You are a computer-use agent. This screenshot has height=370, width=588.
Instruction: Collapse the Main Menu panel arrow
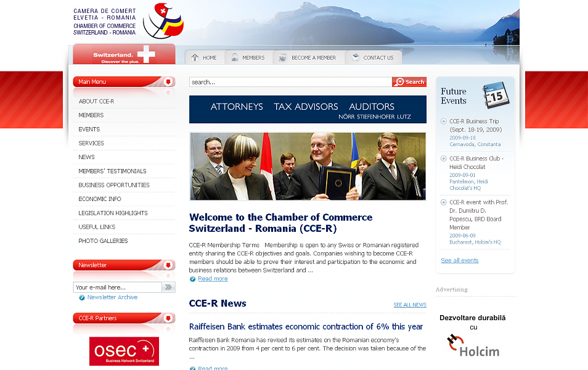pyautogui.click(x=168, y=81)
